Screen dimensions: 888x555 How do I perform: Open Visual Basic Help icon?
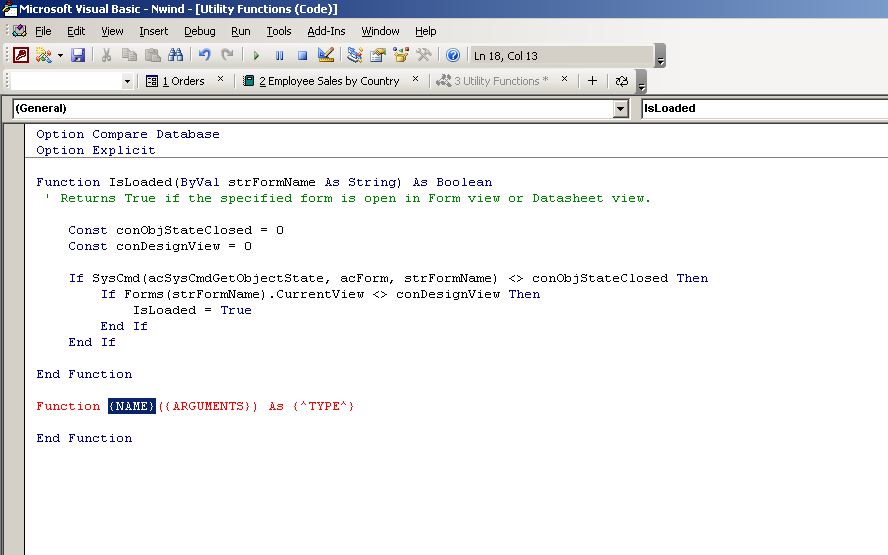tap(452, 55)
